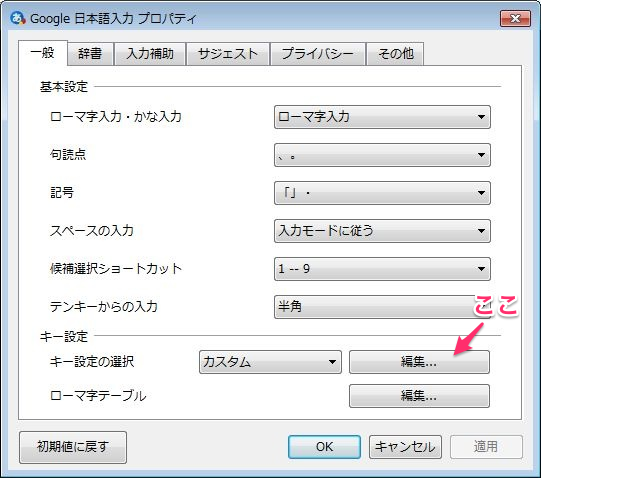
Task: Click the 初期値に戻す button
Action: click(73, 447)
